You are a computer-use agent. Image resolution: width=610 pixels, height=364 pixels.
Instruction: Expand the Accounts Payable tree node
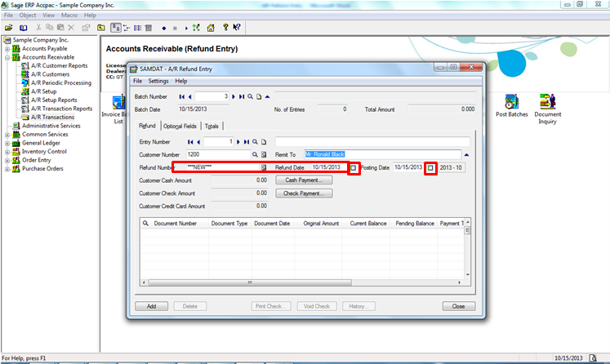[x=7, y=49]
